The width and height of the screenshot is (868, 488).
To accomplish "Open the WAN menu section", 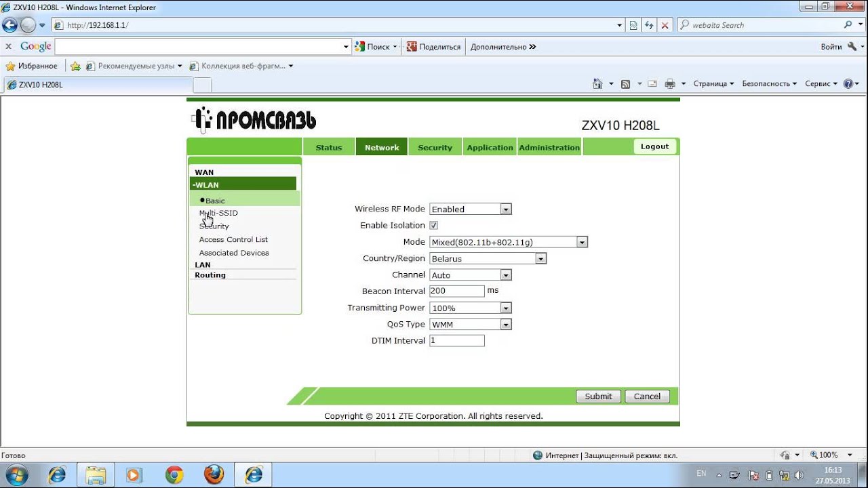I will [x=204, y=172].
